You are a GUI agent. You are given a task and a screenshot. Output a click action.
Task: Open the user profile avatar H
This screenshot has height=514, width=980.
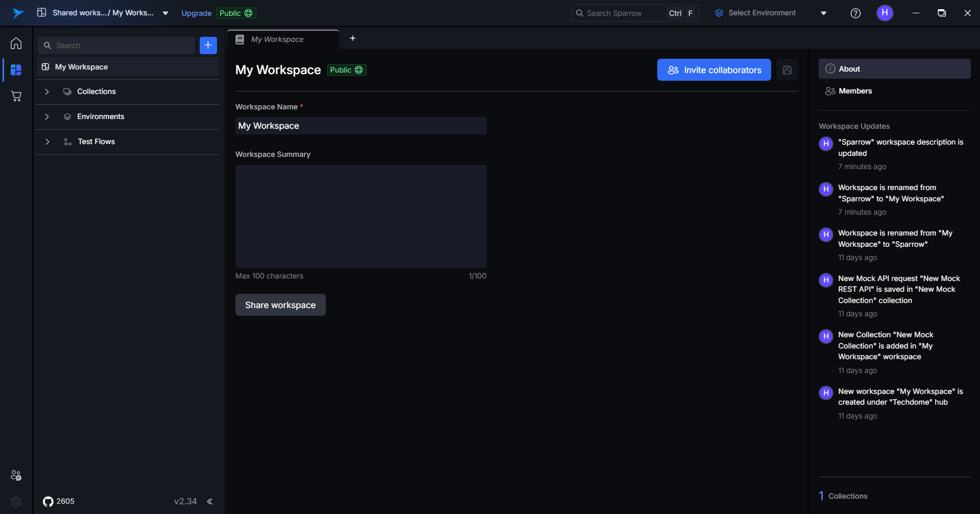(885, 13)
